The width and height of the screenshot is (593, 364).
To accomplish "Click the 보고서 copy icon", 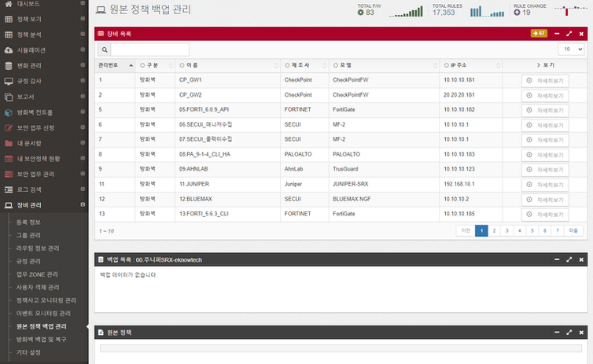I will click(x=9, y=97).
